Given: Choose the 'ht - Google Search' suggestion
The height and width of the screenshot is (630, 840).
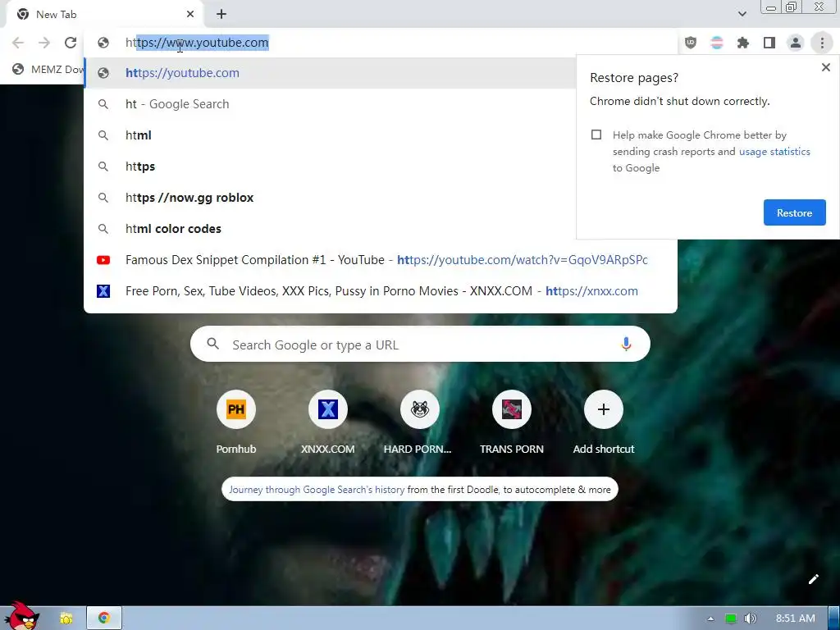Looking at the screenshot, I should coord(330,104).
